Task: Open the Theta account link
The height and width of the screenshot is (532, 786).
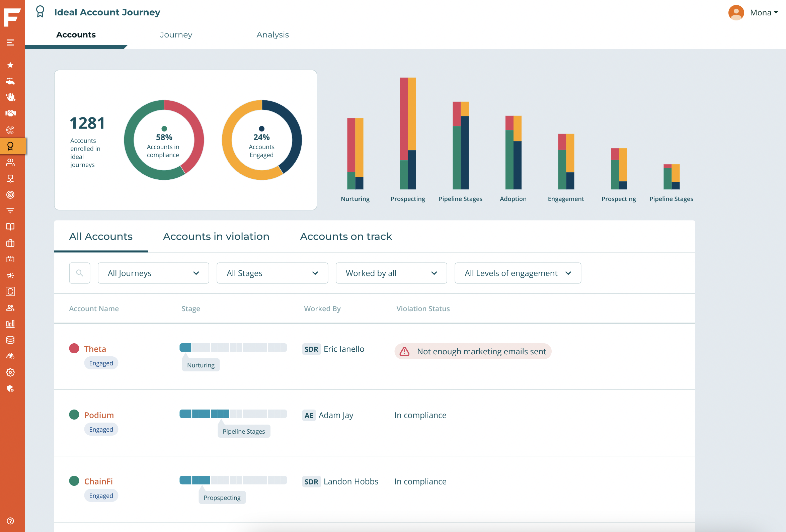Action: 95,349
